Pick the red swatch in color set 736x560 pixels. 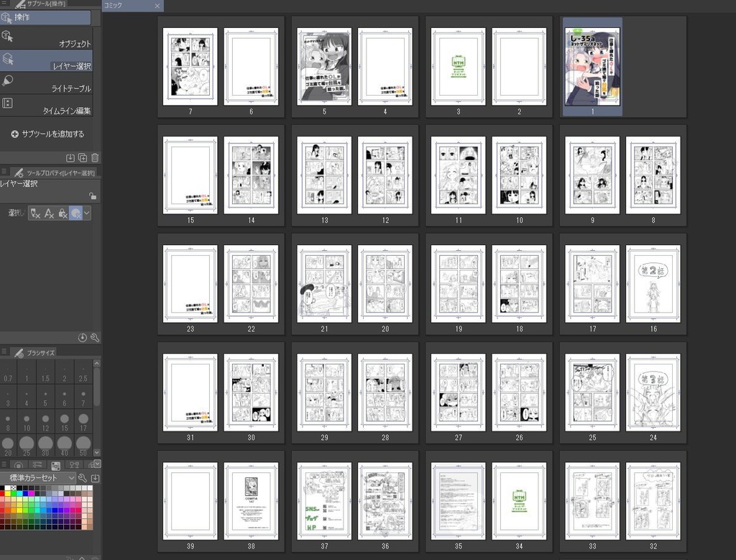pyautogui.click(x=2, y=493)
